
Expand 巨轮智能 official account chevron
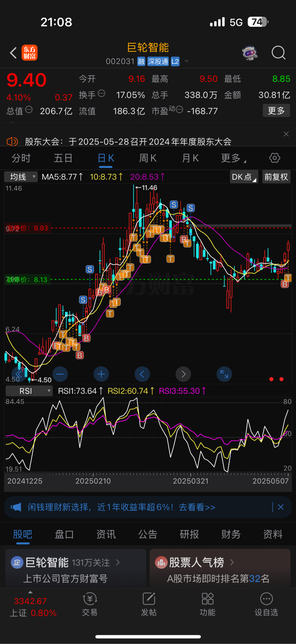tap(118, 563)
